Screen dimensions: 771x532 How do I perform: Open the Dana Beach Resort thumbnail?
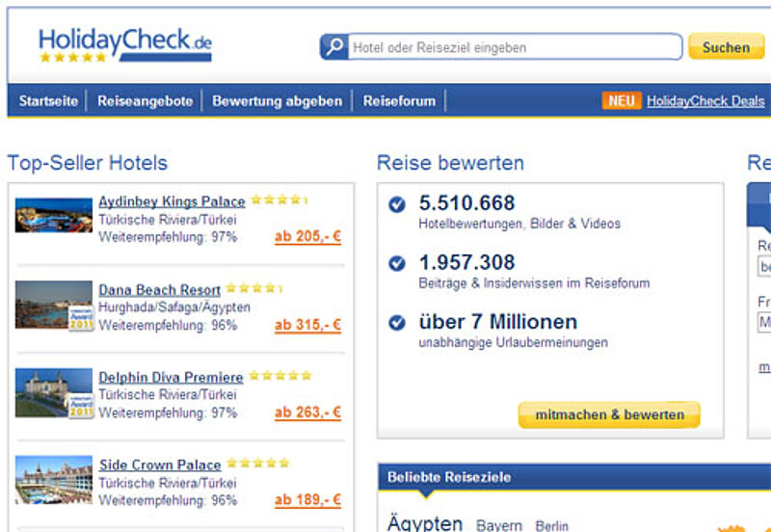pyautogui.click(x=54, y=305)
